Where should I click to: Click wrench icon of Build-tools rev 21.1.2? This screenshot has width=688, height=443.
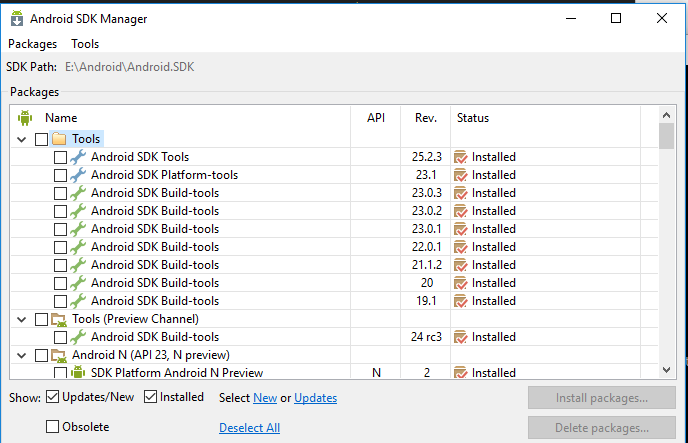click(x=78, y=265)
